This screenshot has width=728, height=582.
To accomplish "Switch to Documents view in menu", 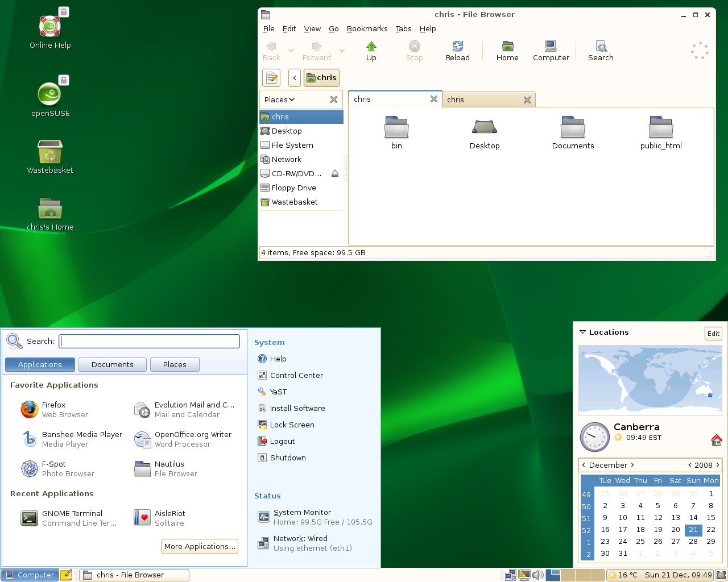I will pyautogui.click(x=113, y=364).
